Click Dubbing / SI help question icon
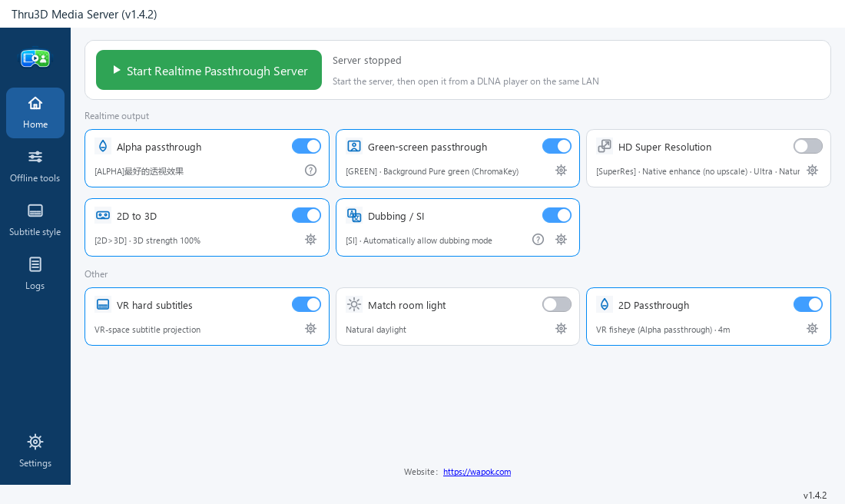This screenshot has height=504, width=845. tap(538, 240)
